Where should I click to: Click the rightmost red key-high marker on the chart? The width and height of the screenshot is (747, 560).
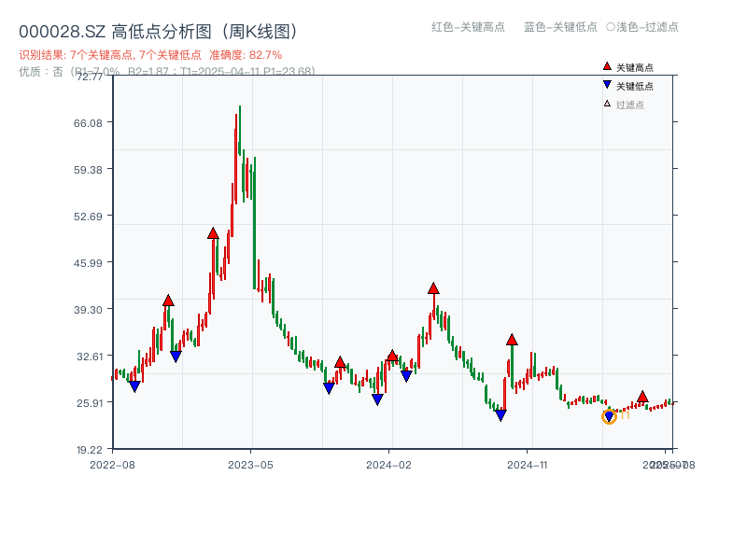click(641, 396)
